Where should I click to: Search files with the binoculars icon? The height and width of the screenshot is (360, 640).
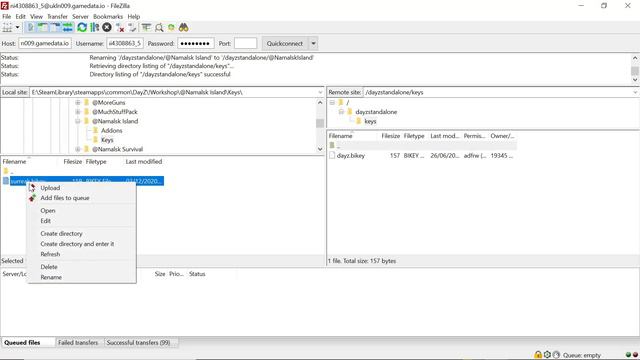(x=184, y=27)
